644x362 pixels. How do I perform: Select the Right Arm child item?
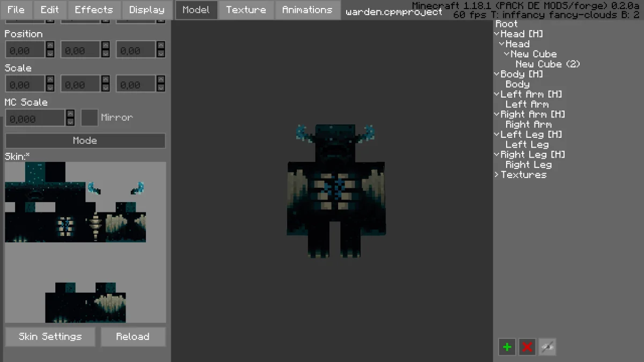click(x=529, y=124)
